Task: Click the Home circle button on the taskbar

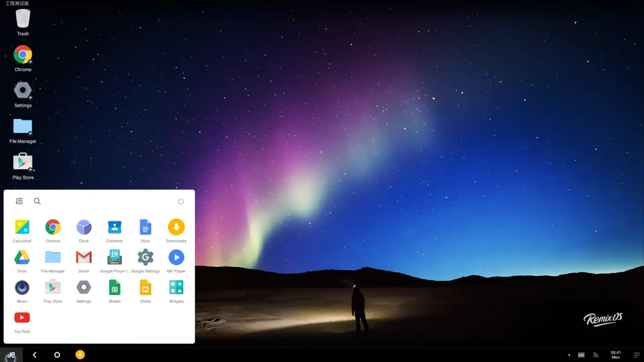Action: [57, 355]
